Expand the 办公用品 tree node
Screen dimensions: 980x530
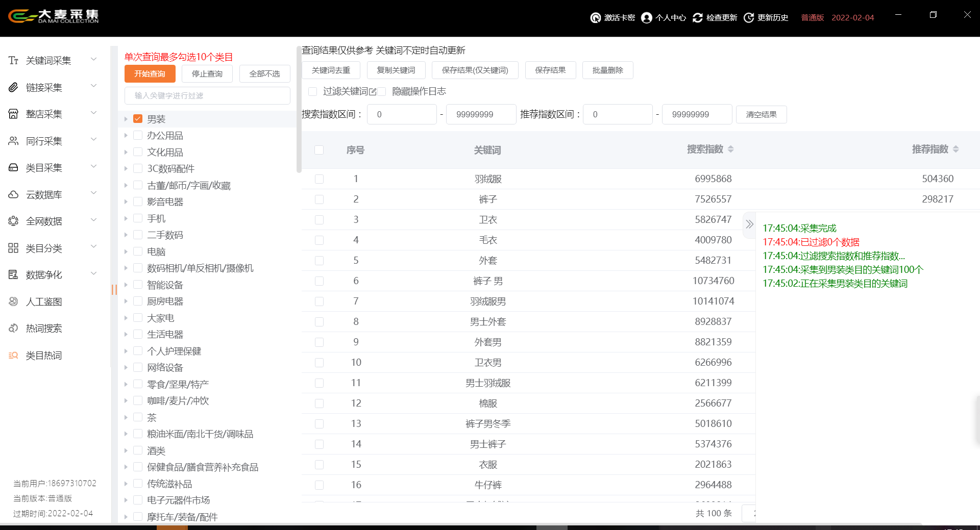pyautogui.click(x=126, y=136)
